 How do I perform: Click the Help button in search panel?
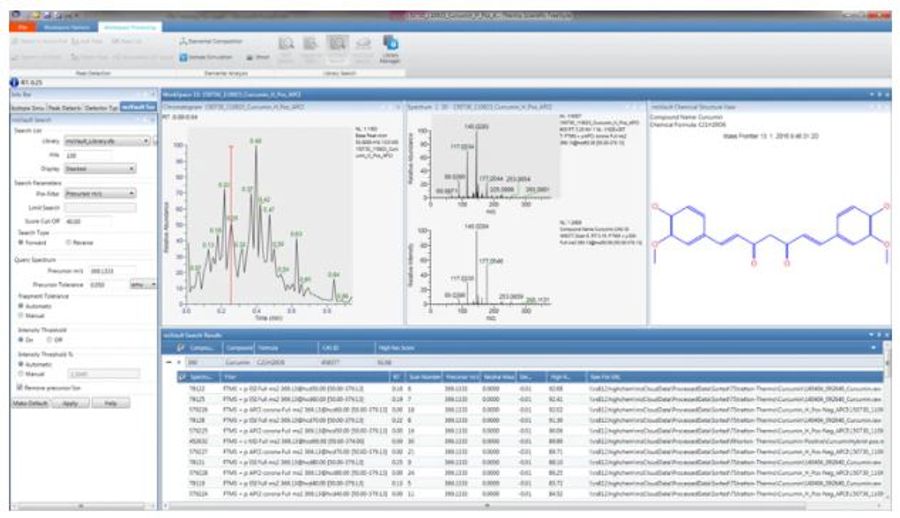pyautogui.click(x=110, y=404)
